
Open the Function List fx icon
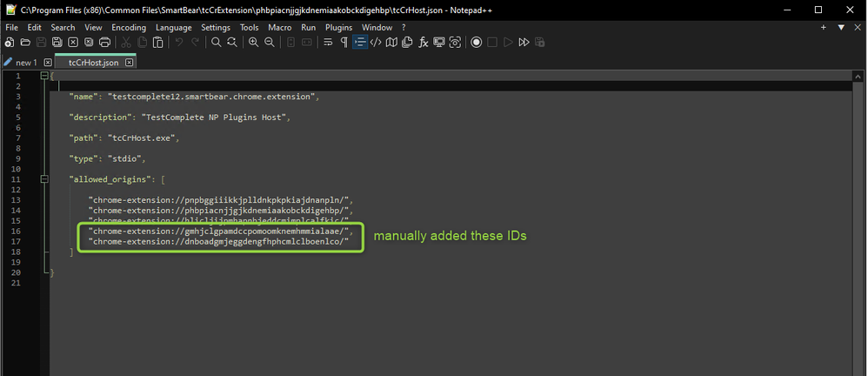click(424, 42)
